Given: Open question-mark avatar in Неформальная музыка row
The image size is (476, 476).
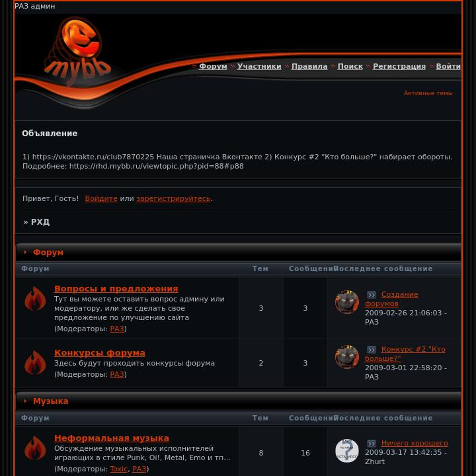Looking at the screenshot, I should [x=347, y=450].
